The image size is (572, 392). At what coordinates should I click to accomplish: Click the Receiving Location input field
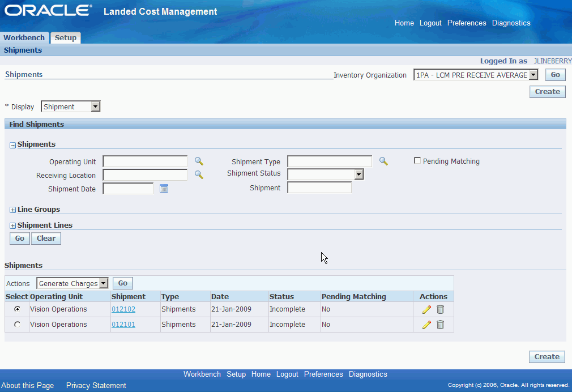pos(145,175)
